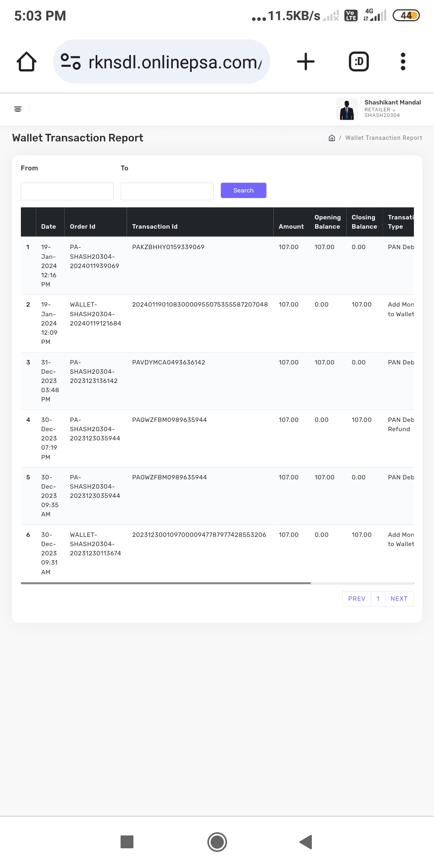This screenshot has width=434, height=868.
Task: Go to NEXT page of results
Action: pos(399,599)
